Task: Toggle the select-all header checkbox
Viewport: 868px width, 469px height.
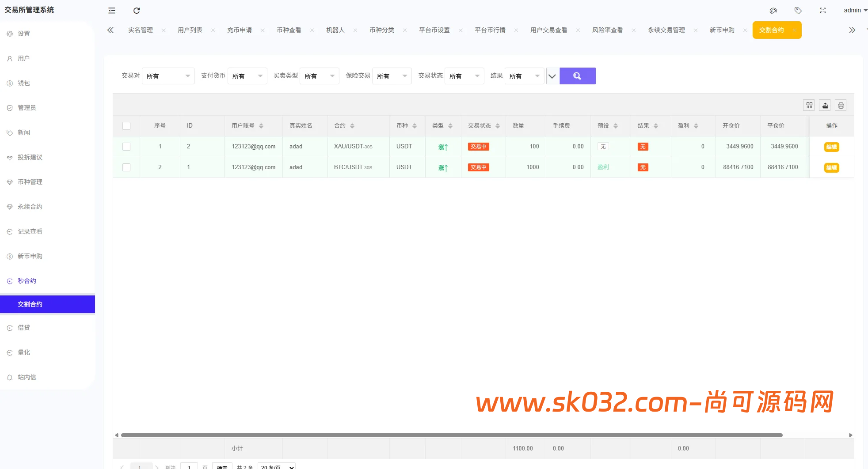Action: (x=126, y=126)
